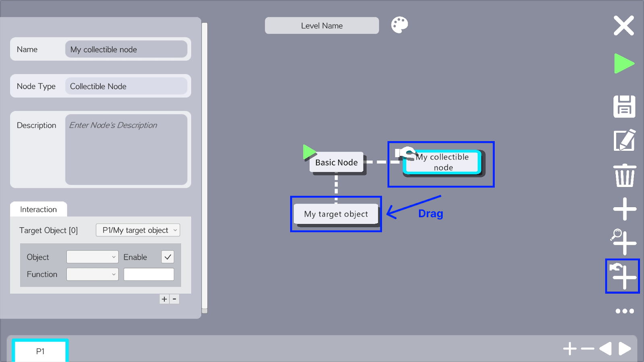This screenshot has height=362, width=644.
Task: Delete the selection with the trash icon
Action: tap(625, 175)
